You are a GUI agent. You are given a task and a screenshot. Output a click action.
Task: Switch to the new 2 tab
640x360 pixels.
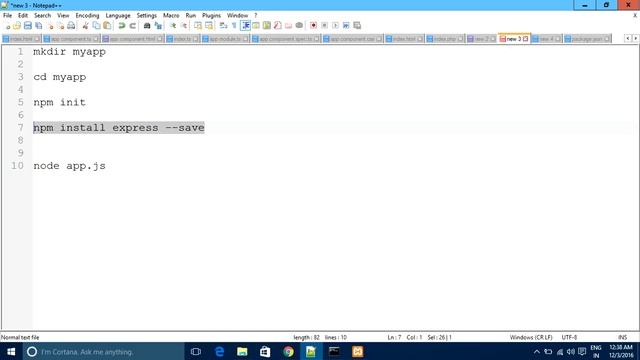click(482, 39)
